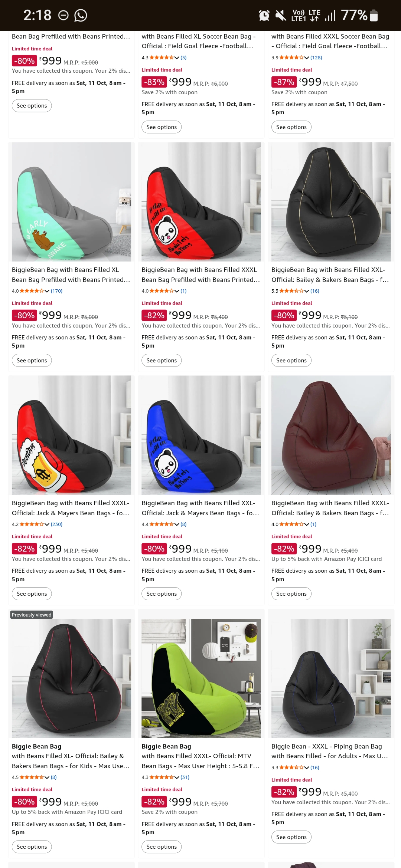Tap the signal strength bars icon
The height and width of the screenshot is (868, 401).
click(330, 15)
